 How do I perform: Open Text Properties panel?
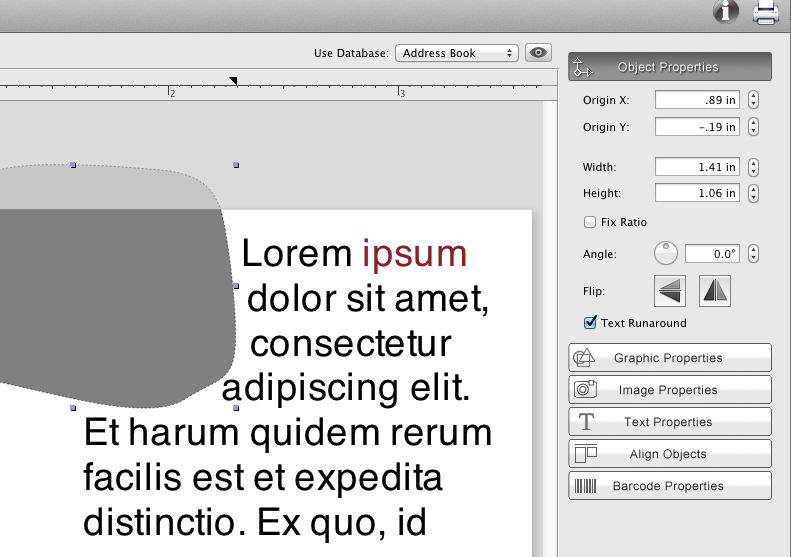click(x=670, y=422)
